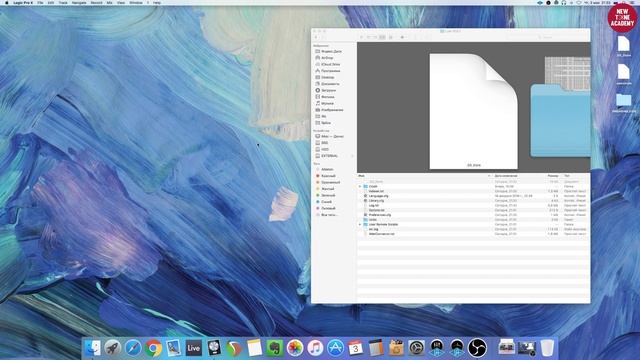
Task: Select Library.cfg file row
Action: click(473, 201)
